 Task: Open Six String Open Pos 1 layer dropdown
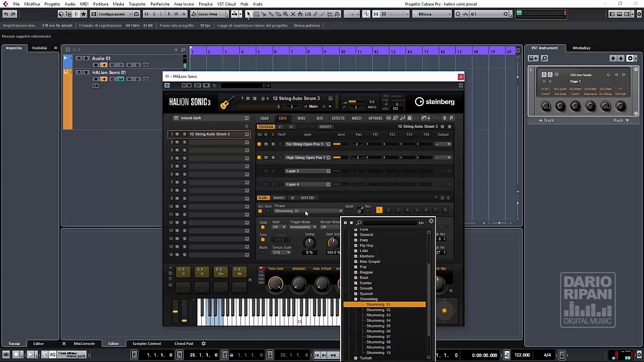click(x=329, y=144)
